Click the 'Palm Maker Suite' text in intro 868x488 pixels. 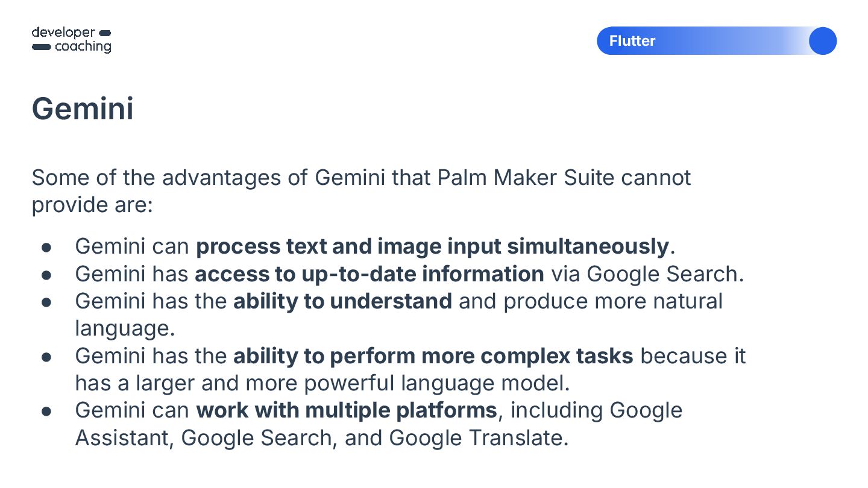point(527,178)
